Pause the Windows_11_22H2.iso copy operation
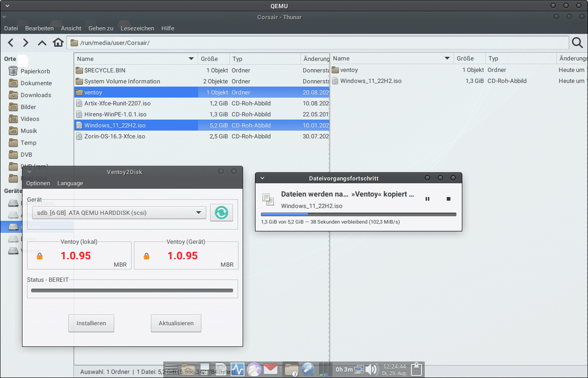 [427, 199]
